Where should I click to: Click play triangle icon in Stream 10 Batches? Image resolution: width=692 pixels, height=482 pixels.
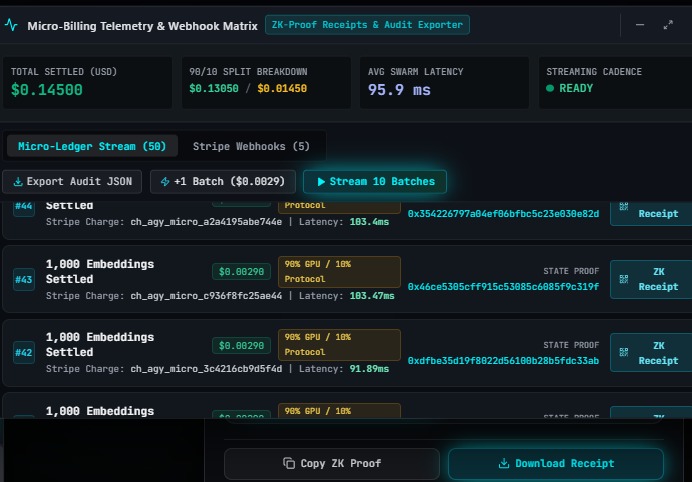tap(321, 182)
